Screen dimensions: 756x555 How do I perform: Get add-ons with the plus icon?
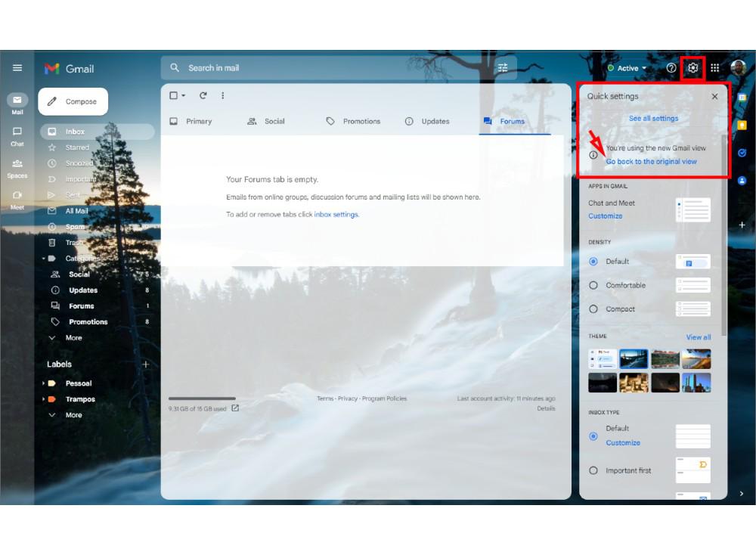[x=742, y=225]
